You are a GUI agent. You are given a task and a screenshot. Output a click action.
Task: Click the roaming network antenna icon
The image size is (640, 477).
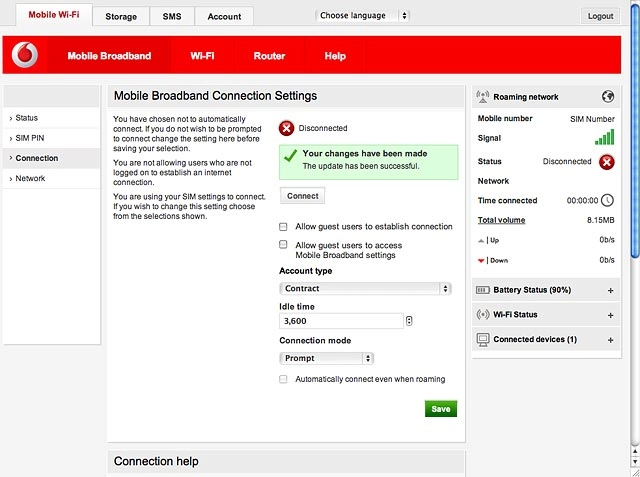coord(483,97)
